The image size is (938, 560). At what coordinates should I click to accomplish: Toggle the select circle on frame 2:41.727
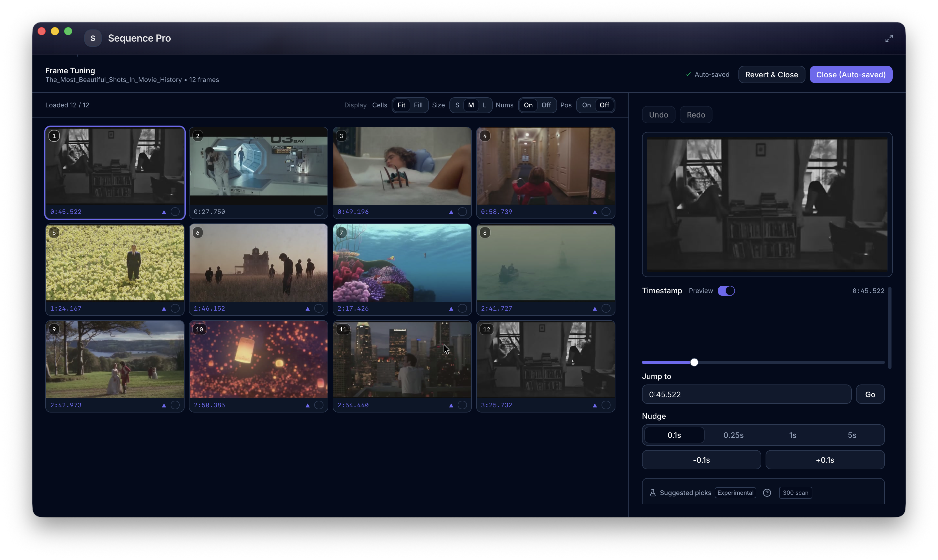tap(606, 308)
